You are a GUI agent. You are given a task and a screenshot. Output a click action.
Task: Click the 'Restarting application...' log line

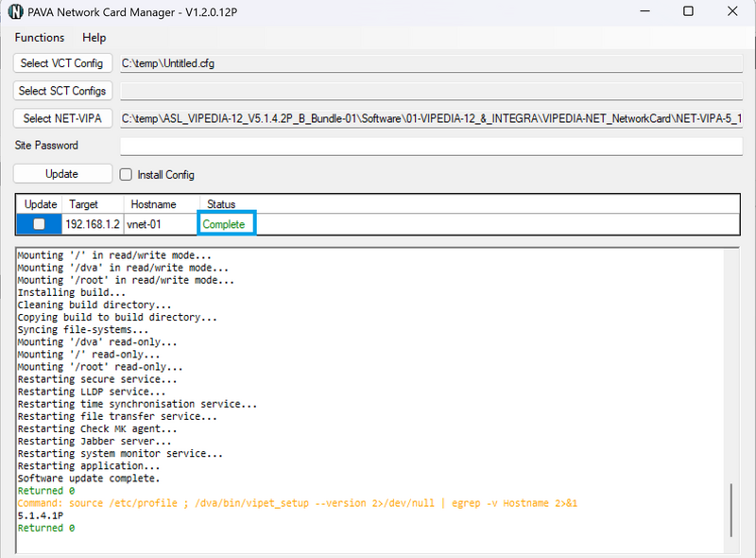click(x=89, y=466)
